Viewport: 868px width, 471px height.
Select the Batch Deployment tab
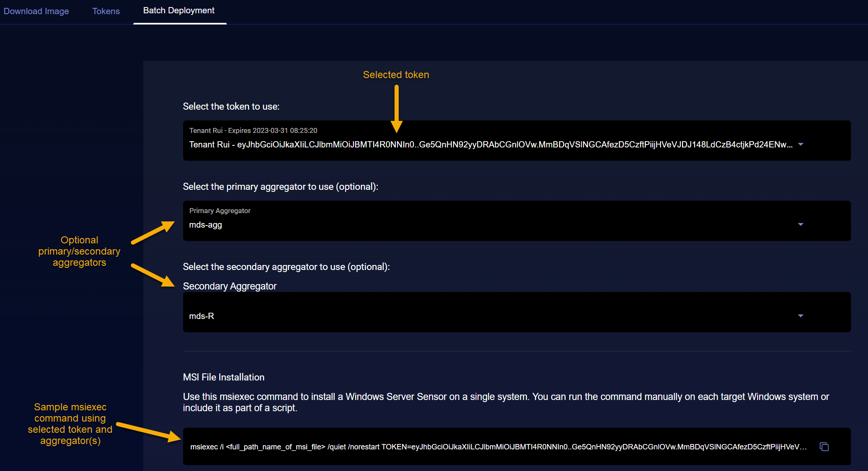179,11
